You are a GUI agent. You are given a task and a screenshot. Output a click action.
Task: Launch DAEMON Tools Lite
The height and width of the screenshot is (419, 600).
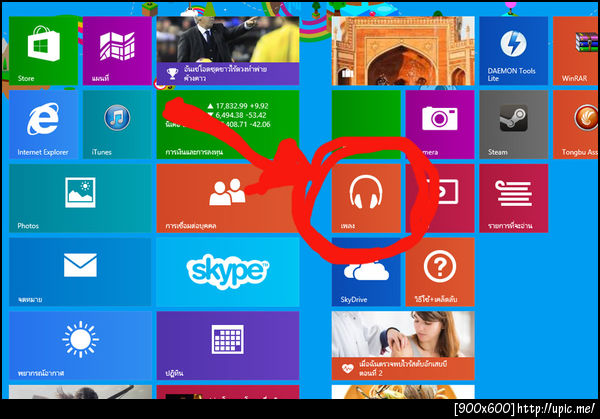click(514, 51)
